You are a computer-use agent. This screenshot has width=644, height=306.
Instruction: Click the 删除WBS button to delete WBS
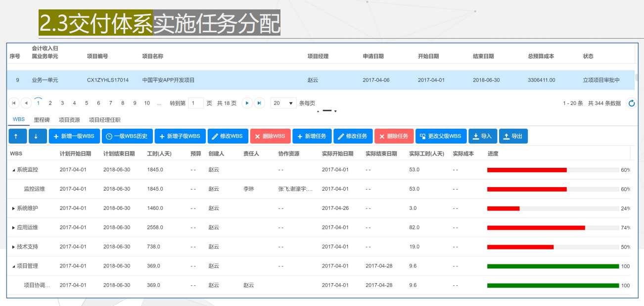tap(270, 137)
